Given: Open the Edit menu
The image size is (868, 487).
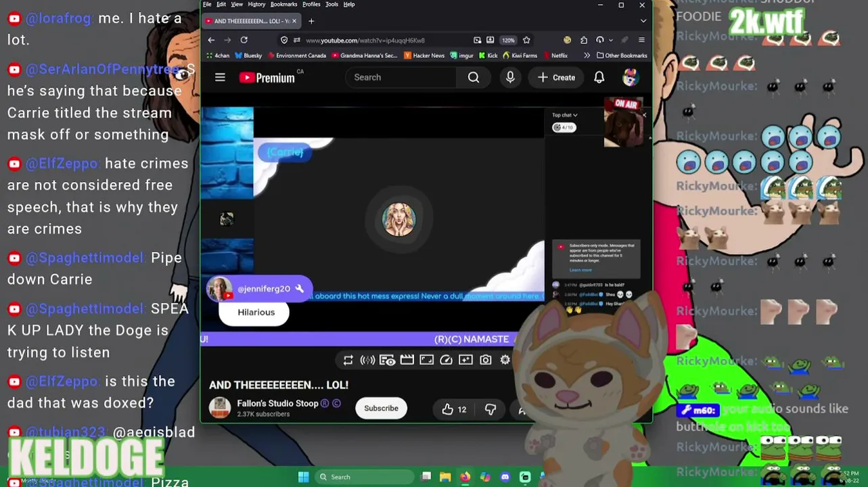Looking at the screenshot, I should click(221, 4).
